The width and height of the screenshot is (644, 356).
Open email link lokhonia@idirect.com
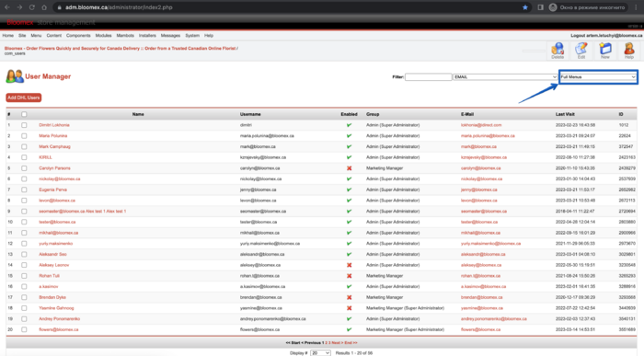pos(481,125)
